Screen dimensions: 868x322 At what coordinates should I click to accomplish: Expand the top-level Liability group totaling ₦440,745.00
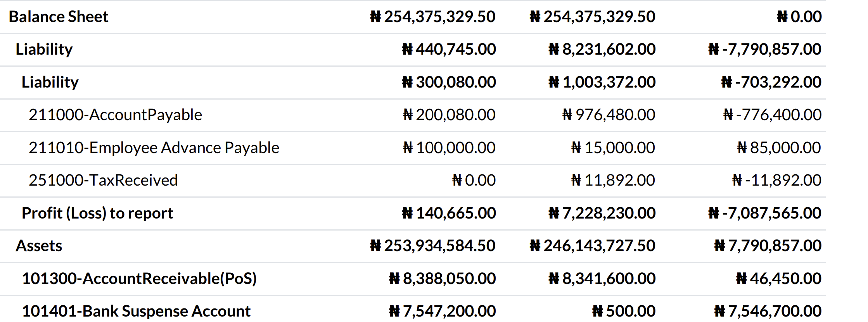(x=44, y=49)
